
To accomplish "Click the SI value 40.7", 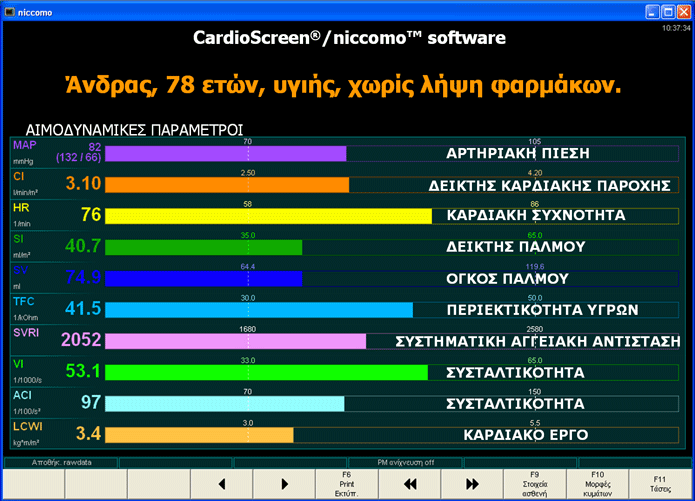I will click(83, 246).
